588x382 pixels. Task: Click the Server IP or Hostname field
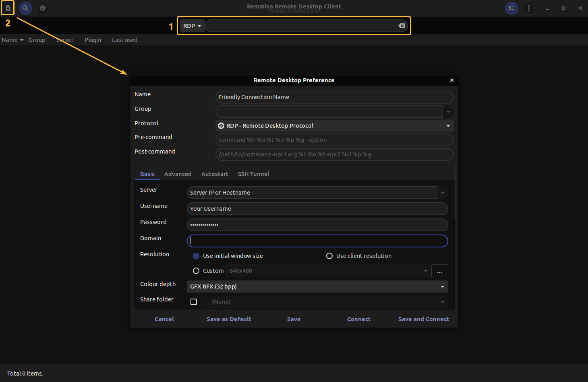pyautogui.click(x=312, y=193)
